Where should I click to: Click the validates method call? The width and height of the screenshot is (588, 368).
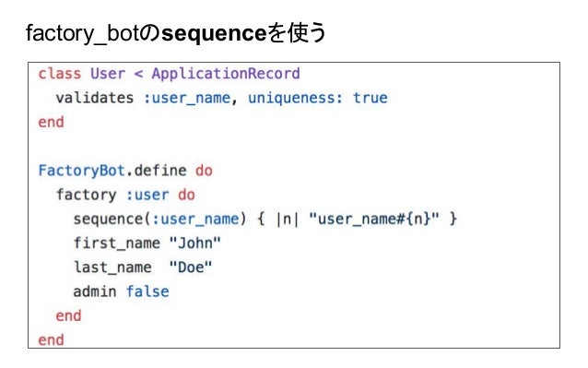(x=95, y=98)
